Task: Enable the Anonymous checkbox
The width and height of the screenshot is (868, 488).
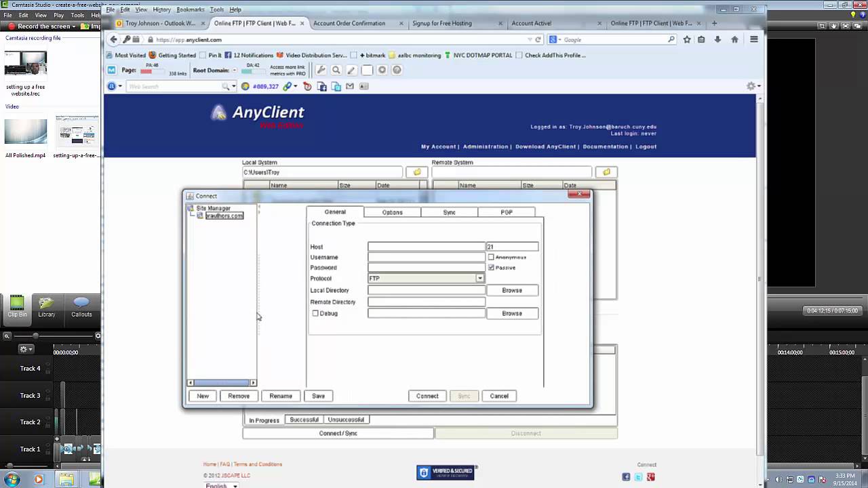Action: (x=491, y=258)
